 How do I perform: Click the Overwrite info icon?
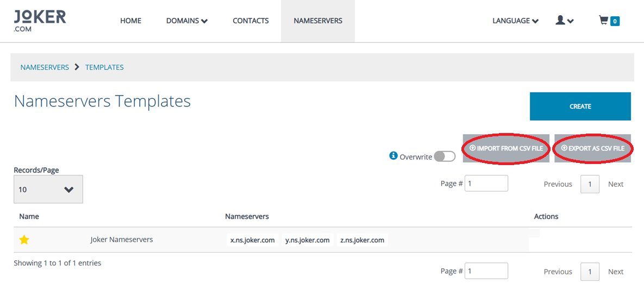[393, 156]
